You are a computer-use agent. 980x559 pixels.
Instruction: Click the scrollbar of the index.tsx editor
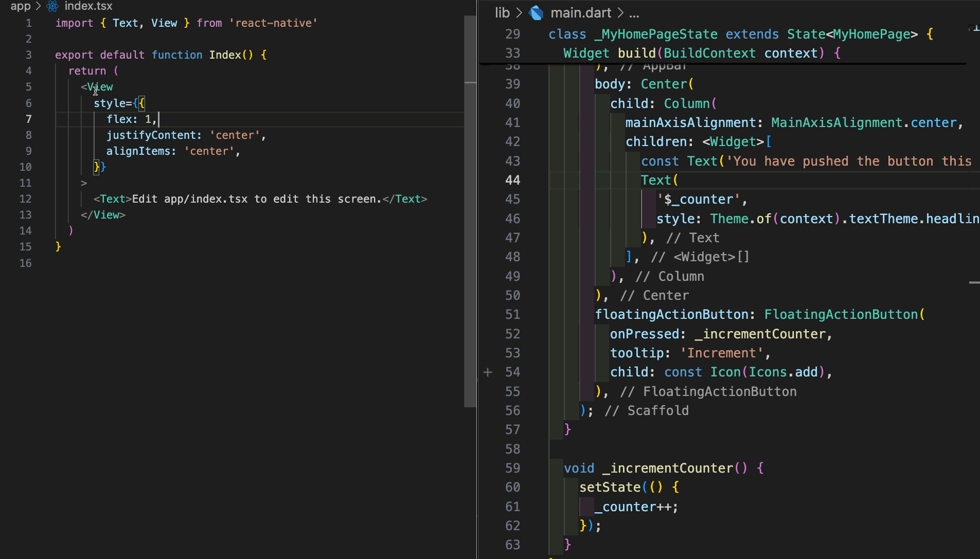(470, 211)
